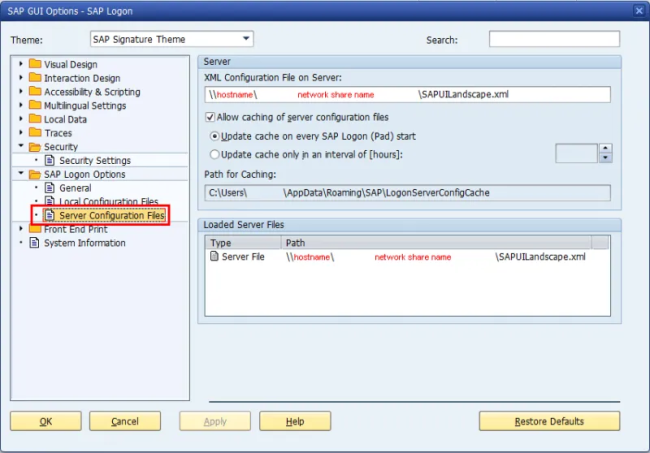Click the Security Settings page icon
This screenshot has width=650, height=453.
coord(50,160)
